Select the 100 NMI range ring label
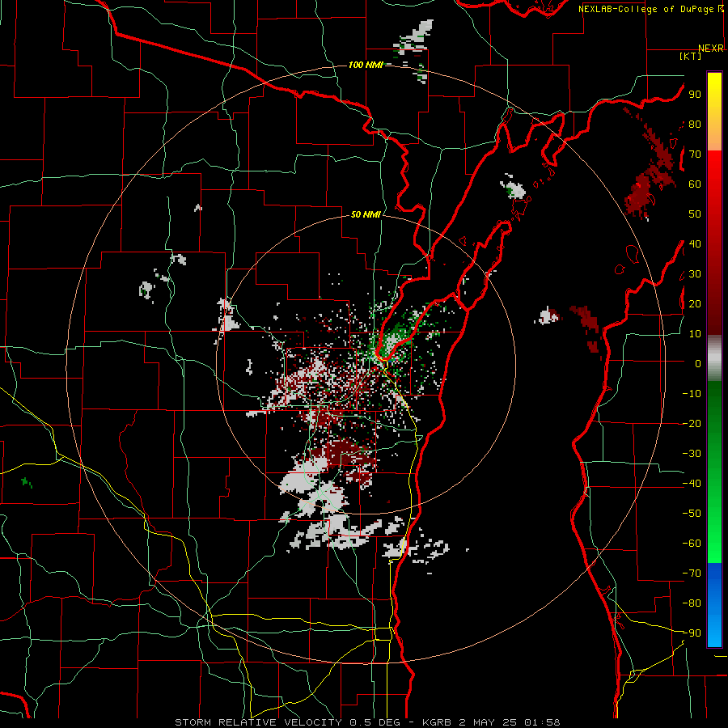This screenshot has width=728, height=728. (366, 65)
